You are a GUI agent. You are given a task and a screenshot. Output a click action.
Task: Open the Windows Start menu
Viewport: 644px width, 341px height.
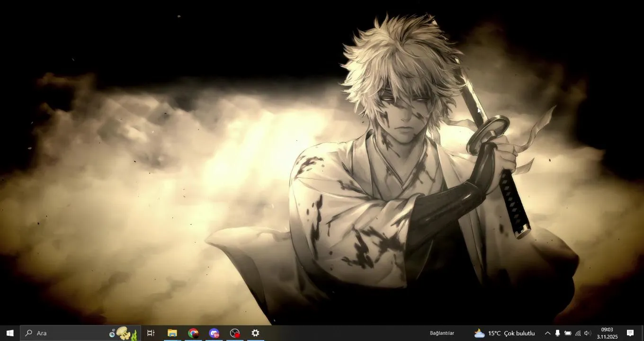(x=9, y=333)
